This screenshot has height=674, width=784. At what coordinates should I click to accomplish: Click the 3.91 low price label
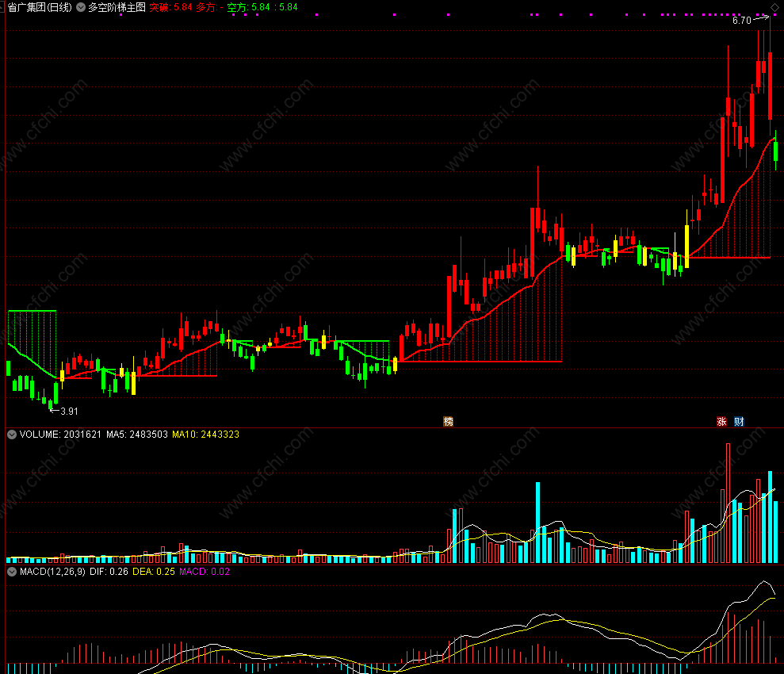click(69, 412)
